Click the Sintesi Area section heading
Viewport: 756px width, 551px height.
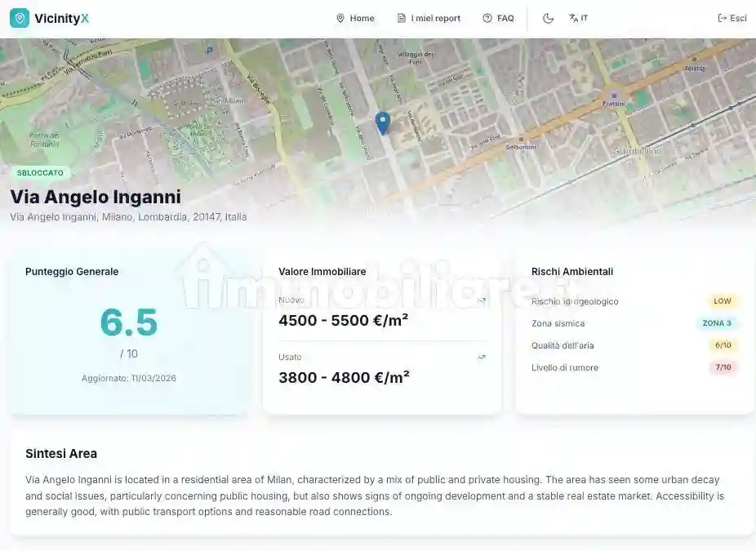(x=61, y=454)
